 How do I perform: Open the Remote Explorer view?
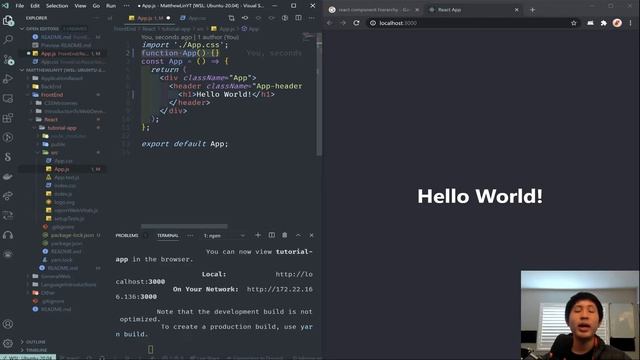[x=8, y=98]
